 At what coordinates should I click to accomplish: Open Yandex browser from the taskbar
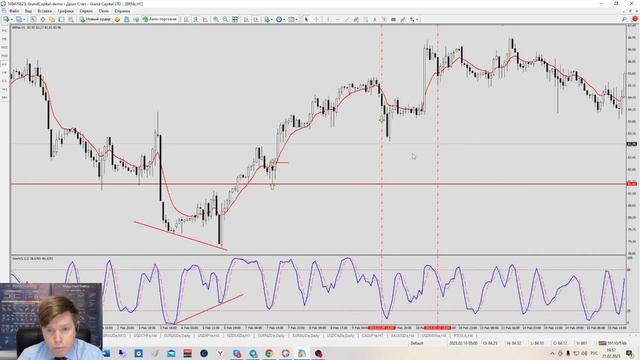click(x=220, y=353)
